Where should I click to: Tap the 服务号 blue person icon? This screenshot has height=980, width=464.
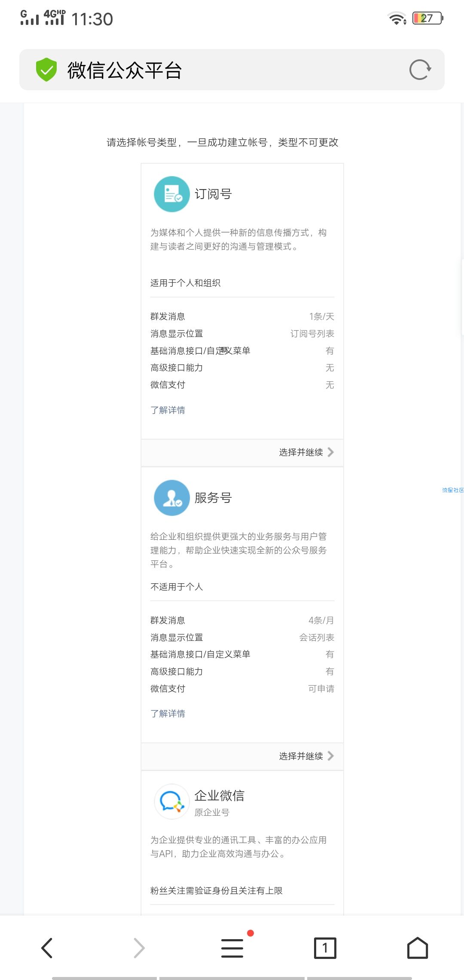172,498
